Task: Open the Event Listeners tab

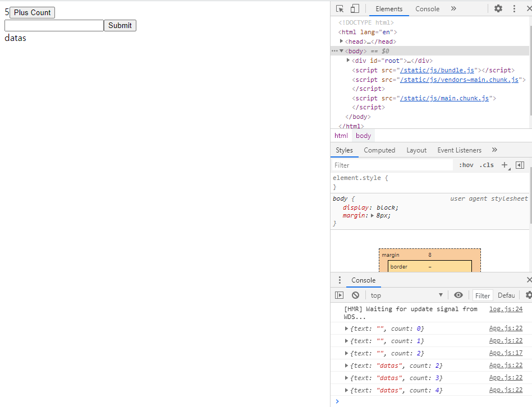Action: point(459,150)
